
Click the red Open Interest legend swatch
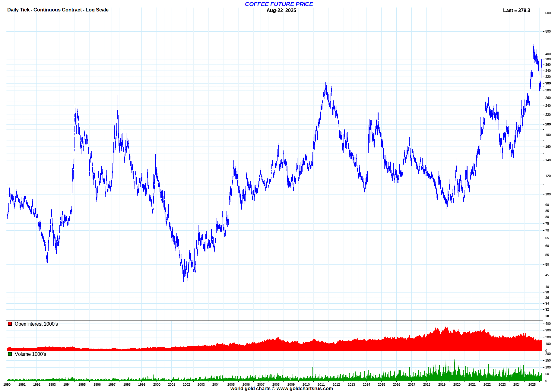10,324
